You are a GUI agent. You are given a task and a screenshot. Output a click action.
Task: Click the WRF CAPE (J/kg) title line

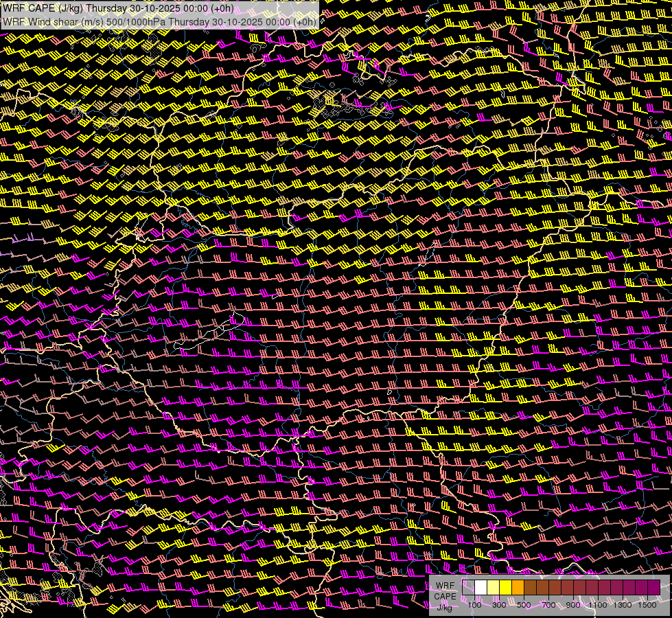pos(117,9)
